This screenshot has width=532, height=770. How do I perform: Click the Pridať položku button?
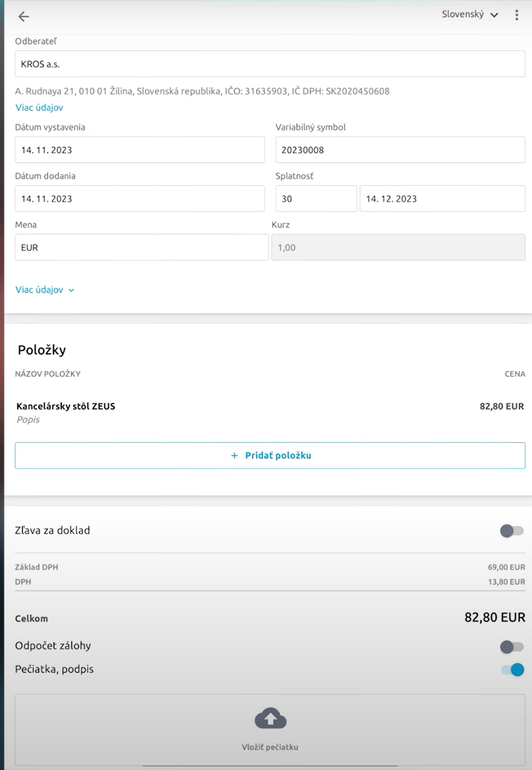click(270, 456)
